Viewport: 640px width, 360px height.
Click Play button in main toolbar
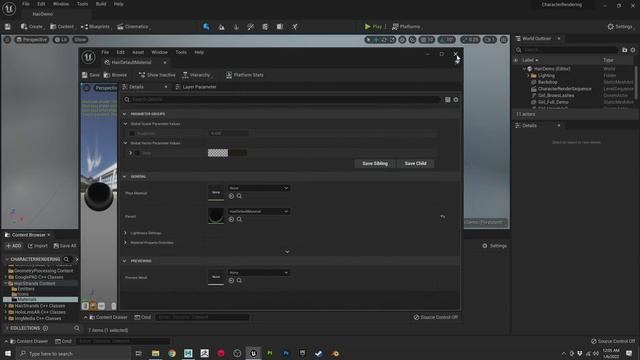[x=373, y=27]
